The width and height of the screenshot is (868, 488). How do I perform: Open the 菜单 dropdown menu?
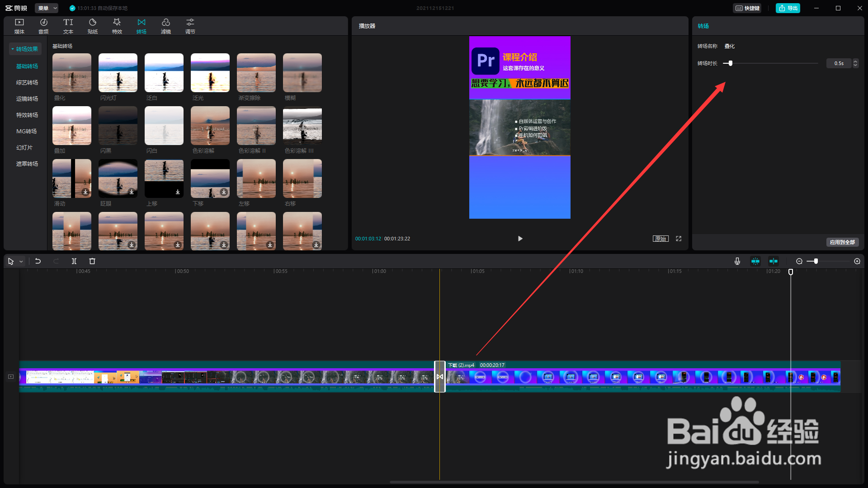click(47, 8)
